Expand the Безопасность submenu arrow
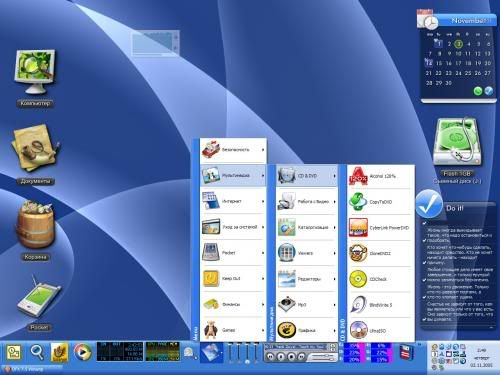 [263, 150]
